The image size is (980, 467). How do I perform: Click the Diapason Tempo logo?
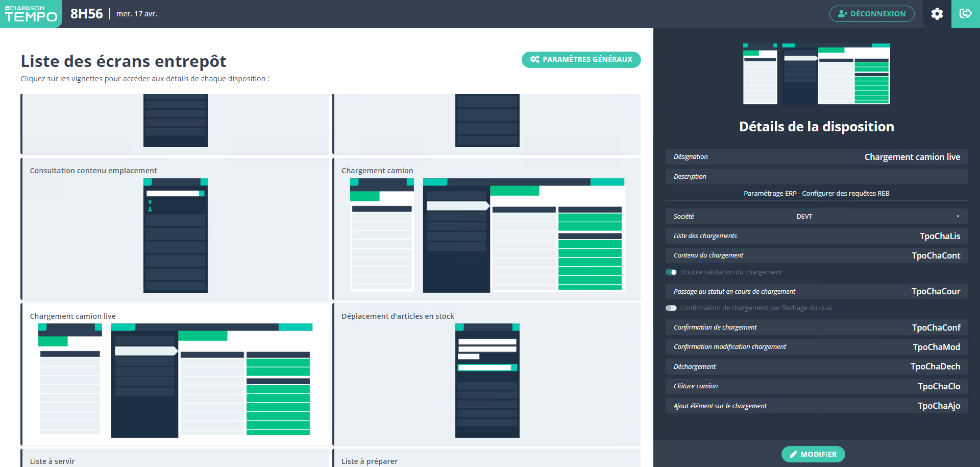[x=31, y=14]
